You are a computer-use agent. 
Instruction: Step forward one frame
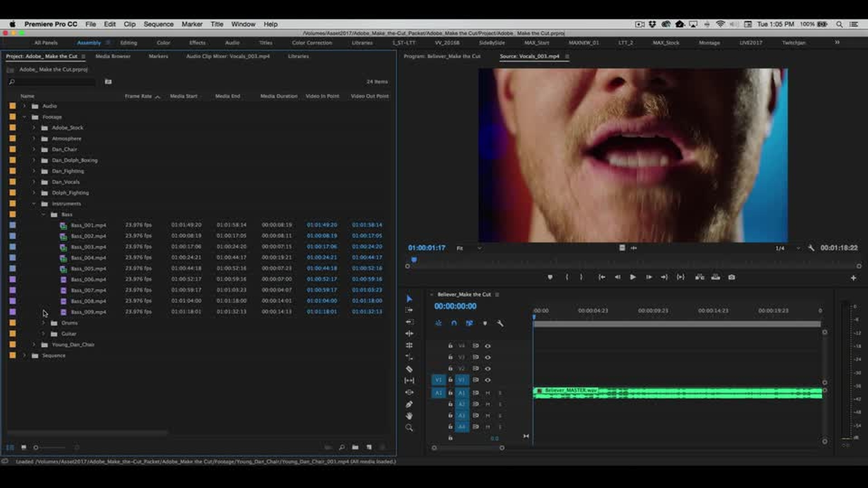click(x=649, y=277)
